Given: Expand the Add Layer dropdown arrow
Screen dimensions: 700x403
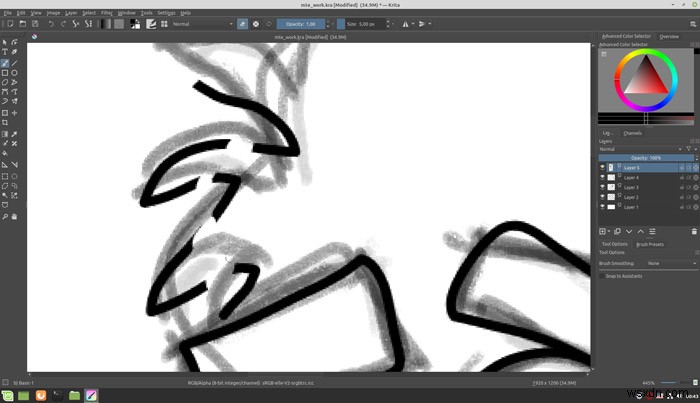Looking at the screenshot, I should (609, 231).
